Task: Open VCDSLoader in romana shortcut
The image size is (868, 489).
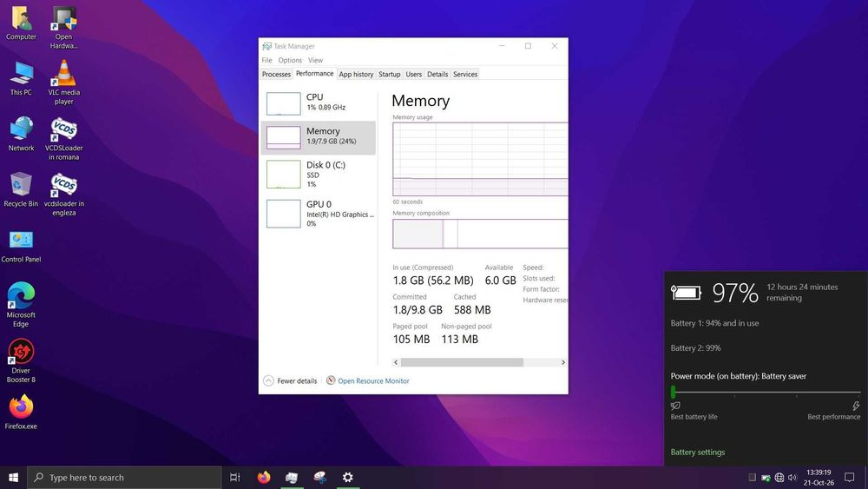Action: pyautogui.click(x=63, y=138)
